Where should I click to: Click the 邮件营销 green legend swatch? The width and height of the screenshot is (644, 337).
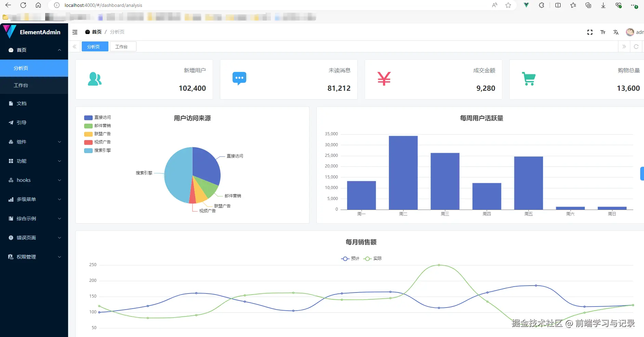[x=88, y=126]
